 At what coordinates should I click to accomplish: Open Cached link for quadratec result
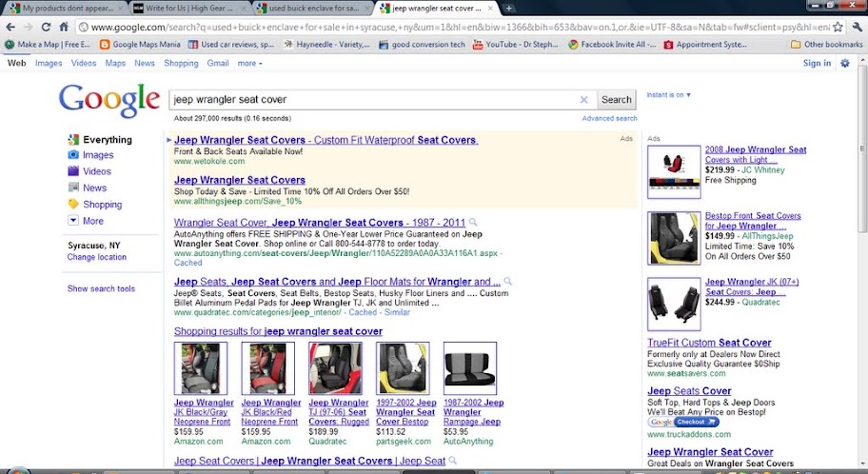click(363, 312)
